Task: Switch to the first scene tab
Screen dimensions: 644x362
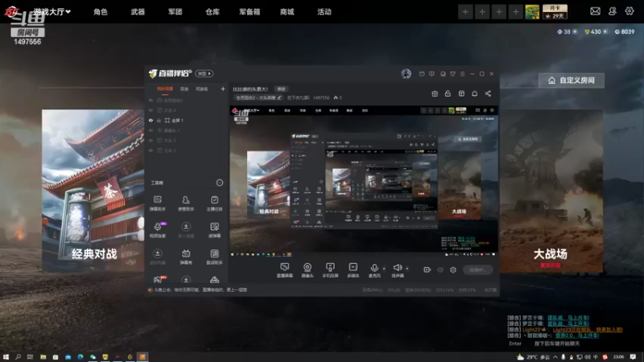Action: click(165, 88)
